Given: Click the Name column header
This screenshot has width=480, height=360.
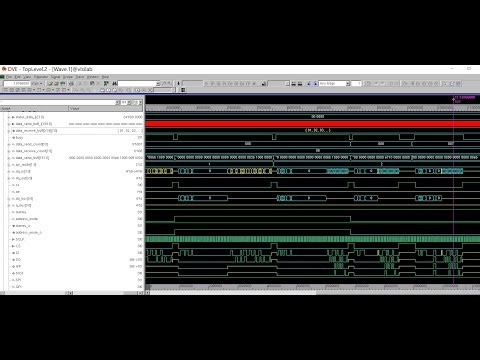Looking at the screenshot, I should 34,108.
